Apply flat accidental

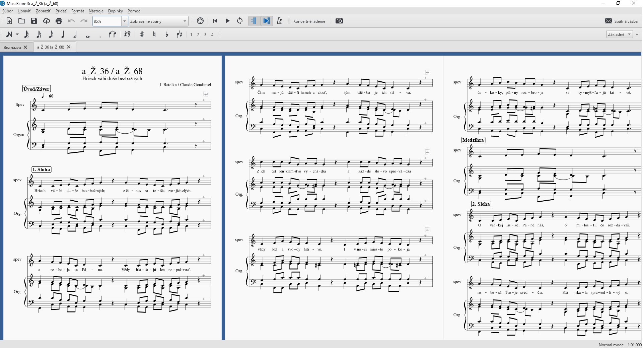point(167,34)
